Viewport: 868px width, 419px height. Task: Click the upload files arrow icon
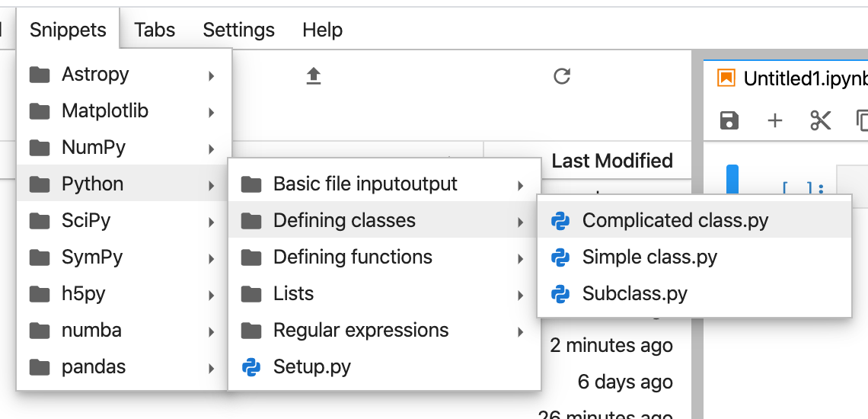tap(314, 76)
